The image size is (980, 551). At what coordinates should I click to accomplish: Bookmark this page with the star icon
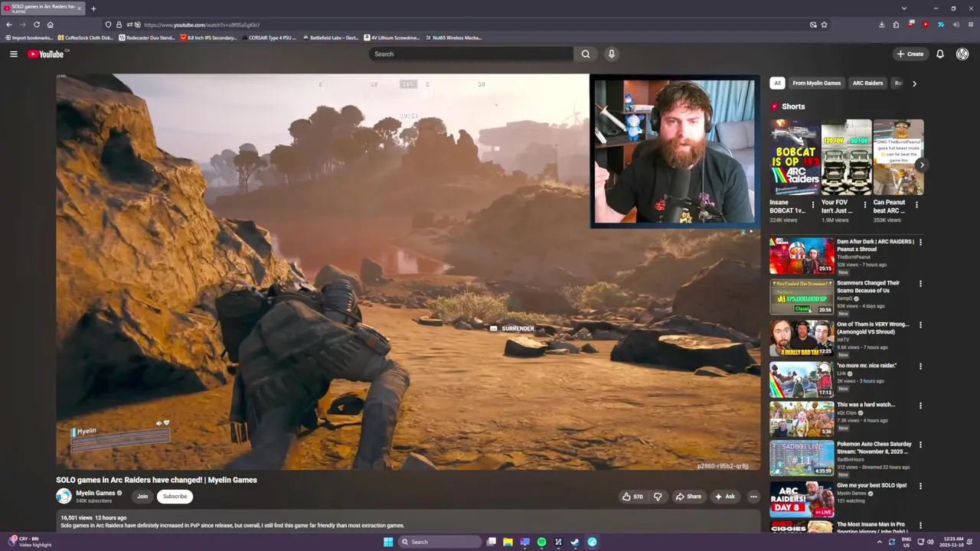coord(824,24)
